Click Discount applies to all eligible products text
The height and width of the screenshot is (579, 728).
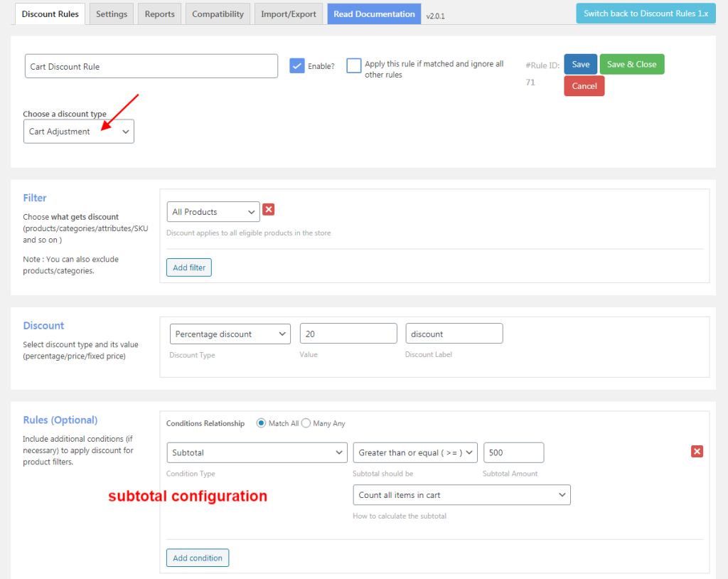[x=248, y=233]
